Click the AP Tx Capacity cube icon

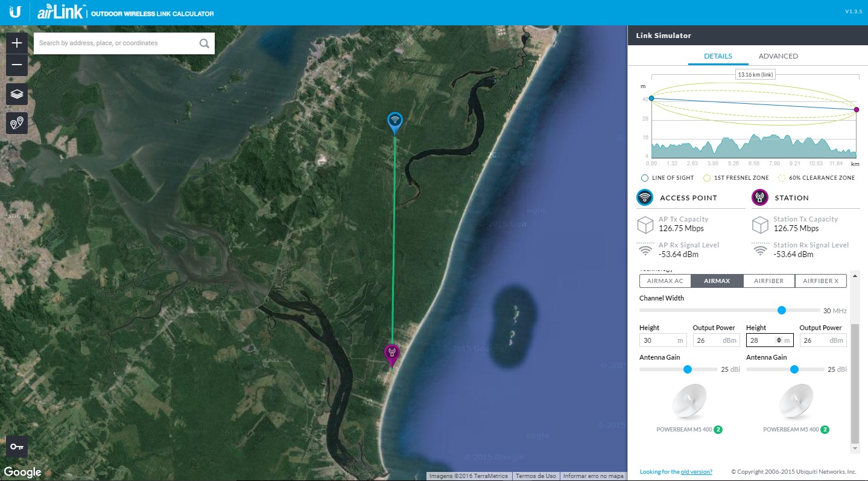(645, 225)
